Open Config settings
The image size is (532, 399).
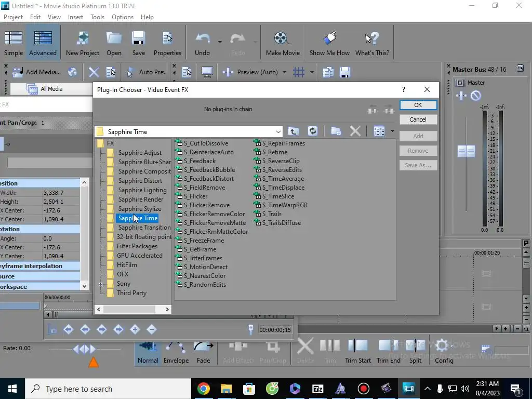[x=444, y=352]
